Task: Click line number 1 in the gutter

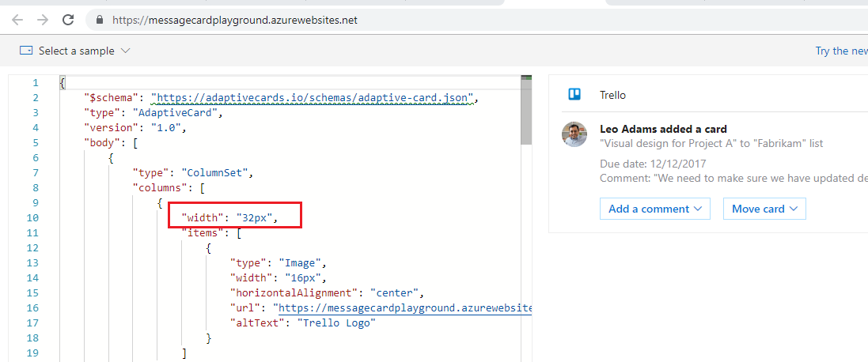Action: 36,83
